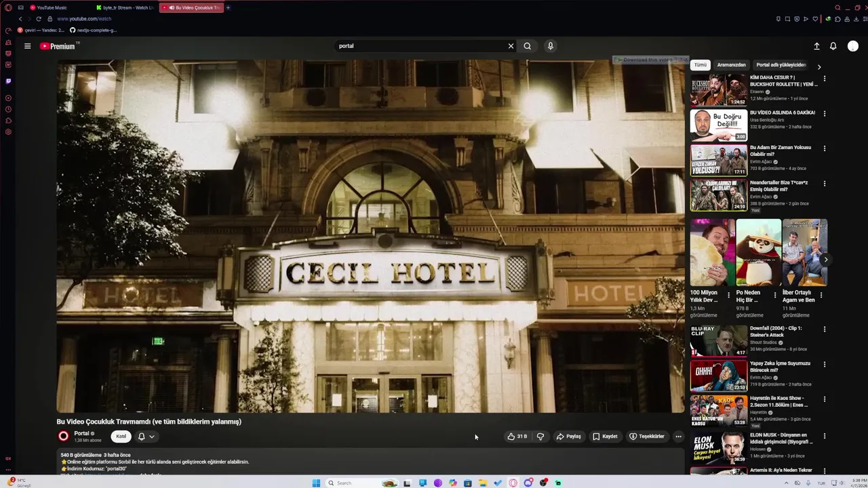Open the Opera ad blocker shield icon

click(797, 19)
